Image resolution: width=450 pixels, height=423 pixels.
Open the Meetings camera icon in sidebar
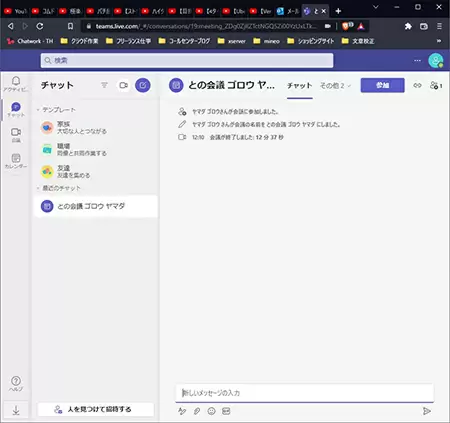coord(16,135)
